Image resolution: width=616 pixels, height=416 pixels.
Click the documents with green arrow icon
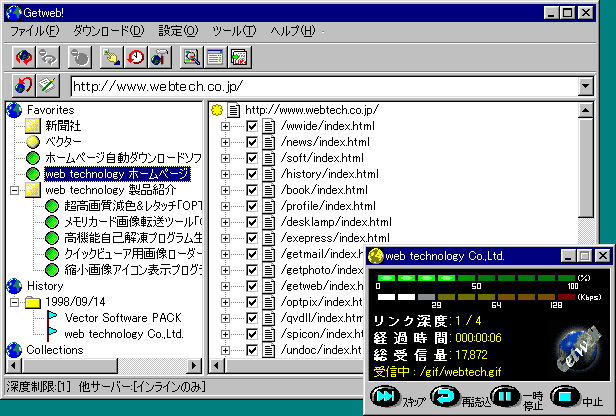(239, 57)
